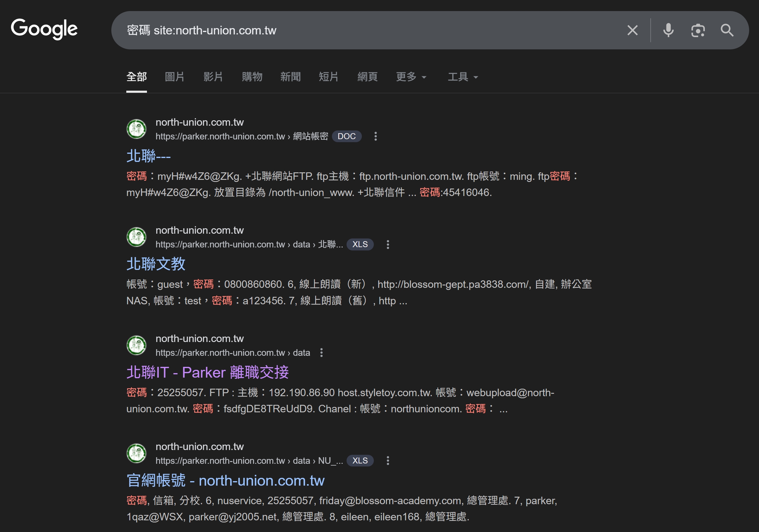Click the snippet text containing ftp.north-union.com.tw
This screenshot has height=532, width=759.
point(352,184)
